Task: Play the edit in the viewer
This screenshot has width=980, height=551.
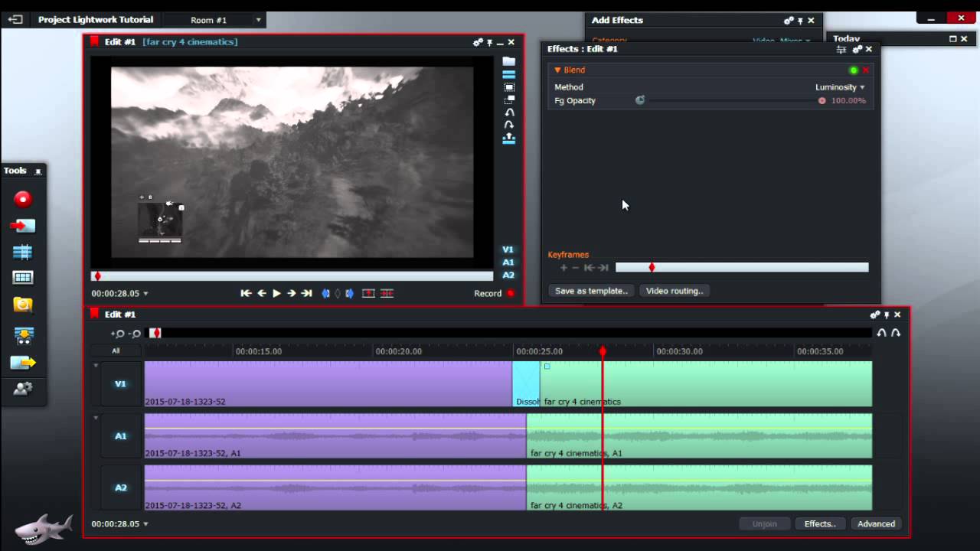Action: [x=276, y=293]
